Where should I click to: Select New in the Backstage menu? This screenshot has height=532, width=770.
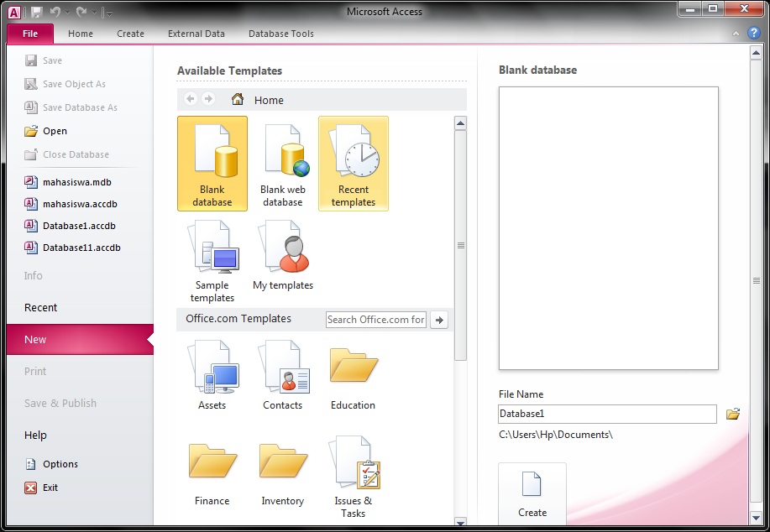pyautogui.click(x=80, y=339)
